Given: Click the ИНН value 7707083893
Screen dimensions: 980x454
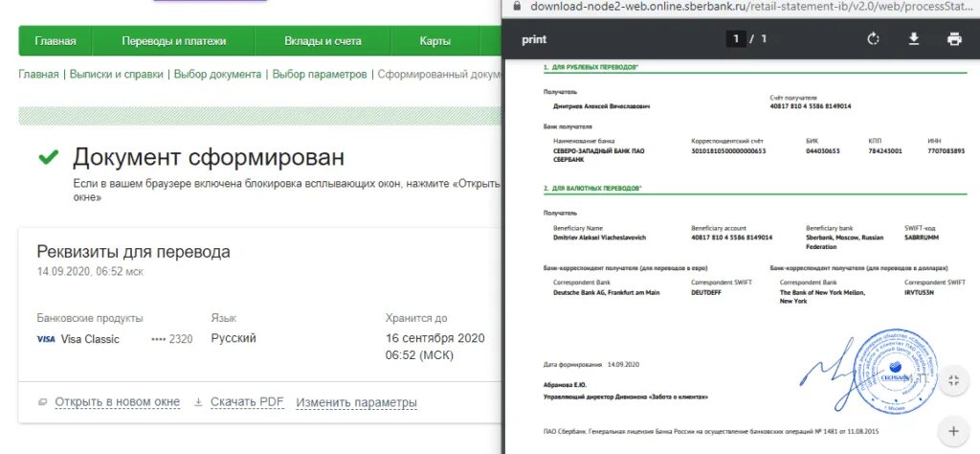Looking at the screenshot, I should [x=947, y=150].
